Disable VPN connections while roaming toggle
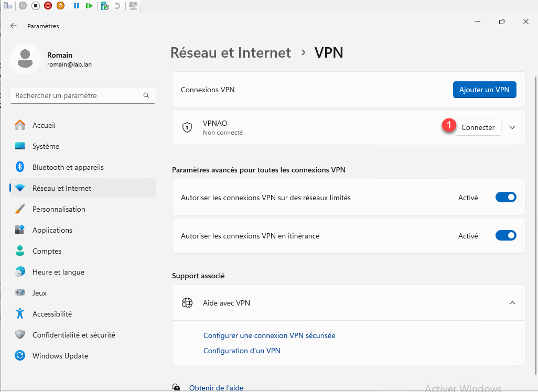Screen dimensions: 538x392 (505, 236)
